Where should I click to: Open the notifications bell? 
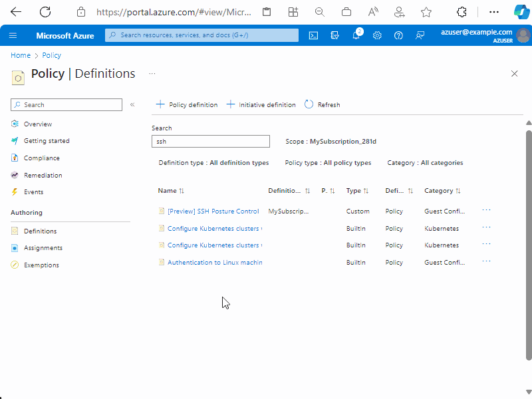click(x=356, y=35)
